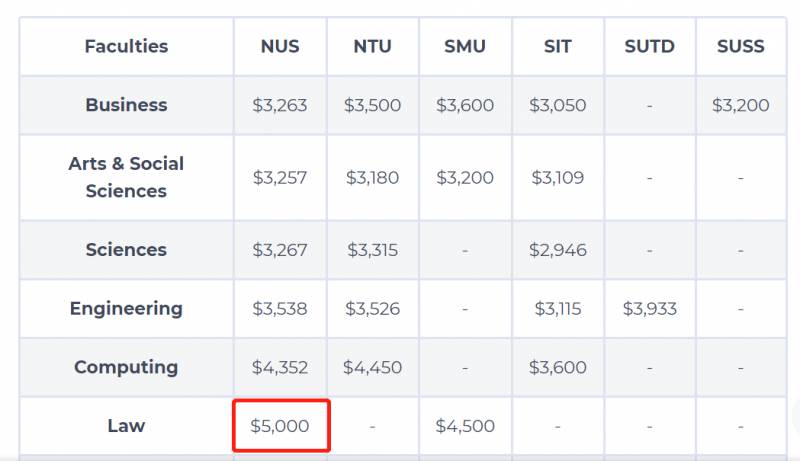Screen dimensions: 800x461
Task: Select the Arts & Social Sciences row label
Action: tap(126, 177)
